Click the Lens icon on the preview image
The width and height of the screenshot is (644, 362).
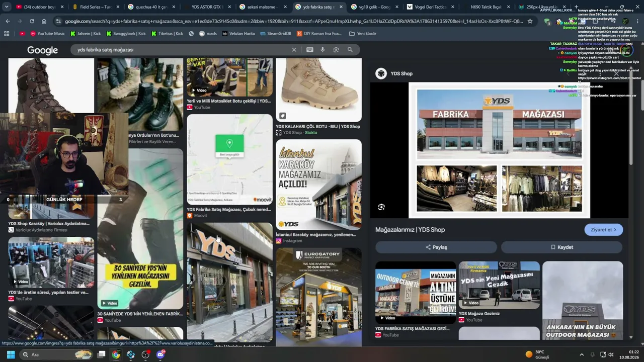click(x=381, y=207)
